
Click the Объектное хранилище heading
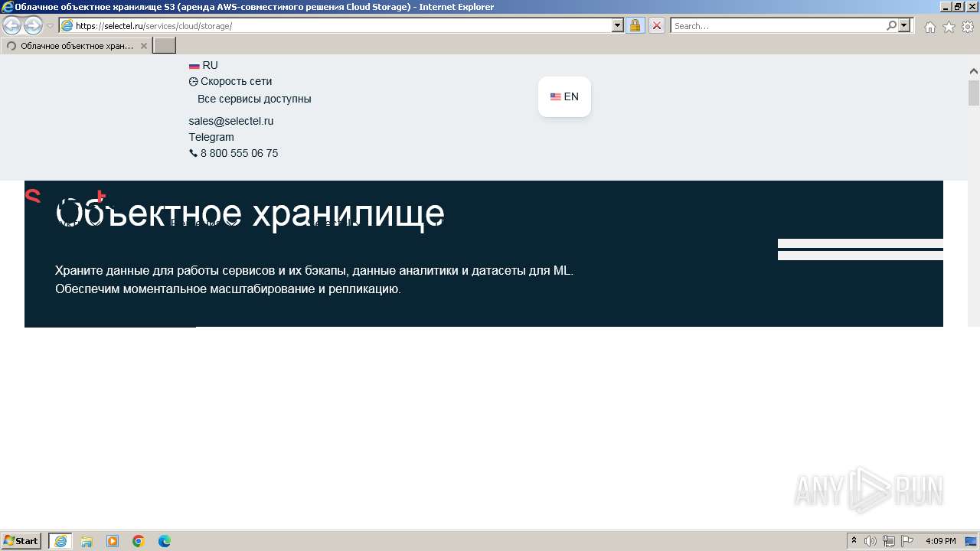click(x=250, y=214)
